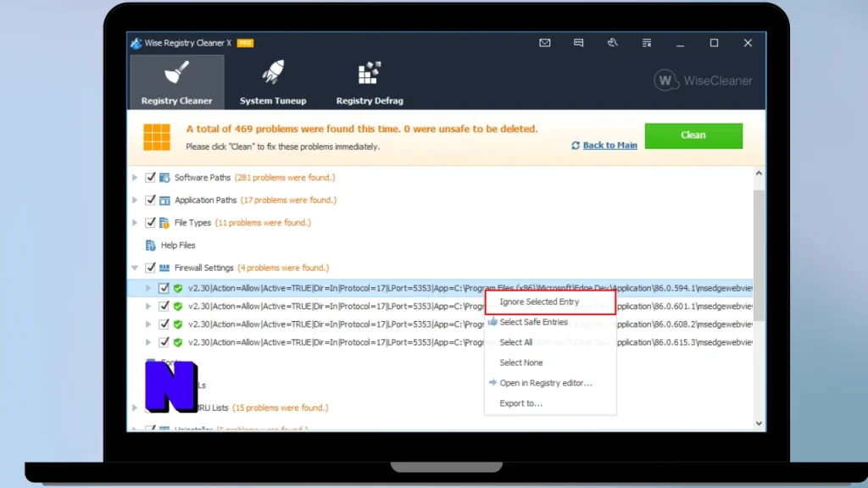Select the Help Files row
The image size is (868, 488).
tap(440, 245)
